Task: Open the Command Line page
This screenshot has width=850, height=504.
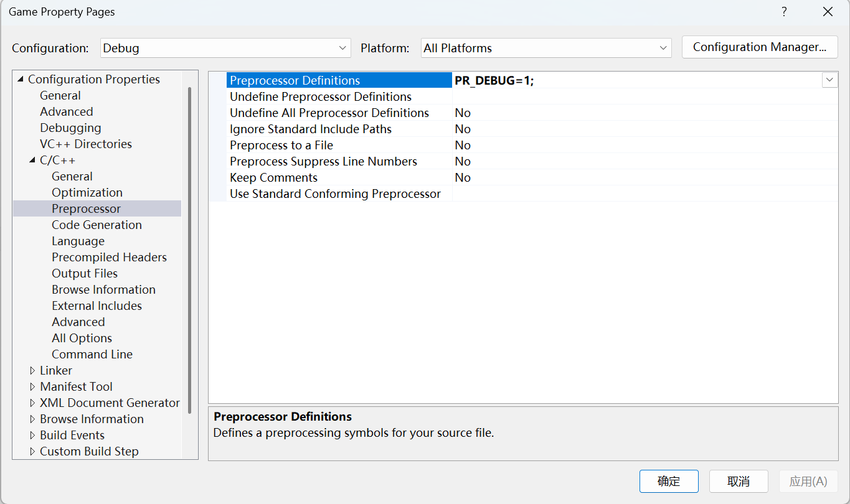Action: [x=92, y=354]
